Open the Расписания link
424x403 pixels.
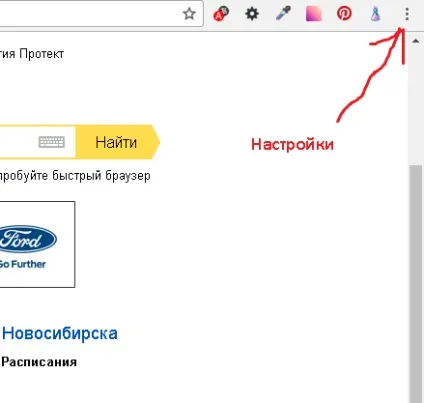coord(39,362)
